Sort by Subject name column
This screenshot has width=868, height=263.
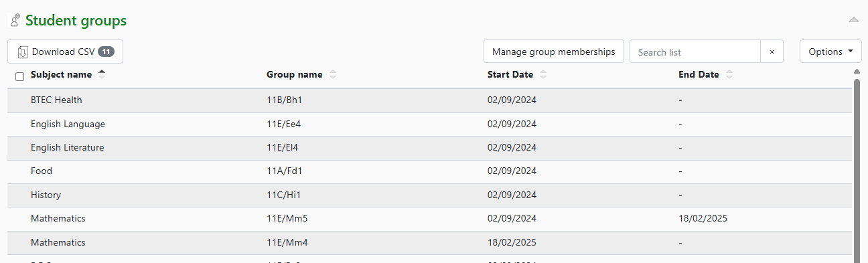[68, 75]
